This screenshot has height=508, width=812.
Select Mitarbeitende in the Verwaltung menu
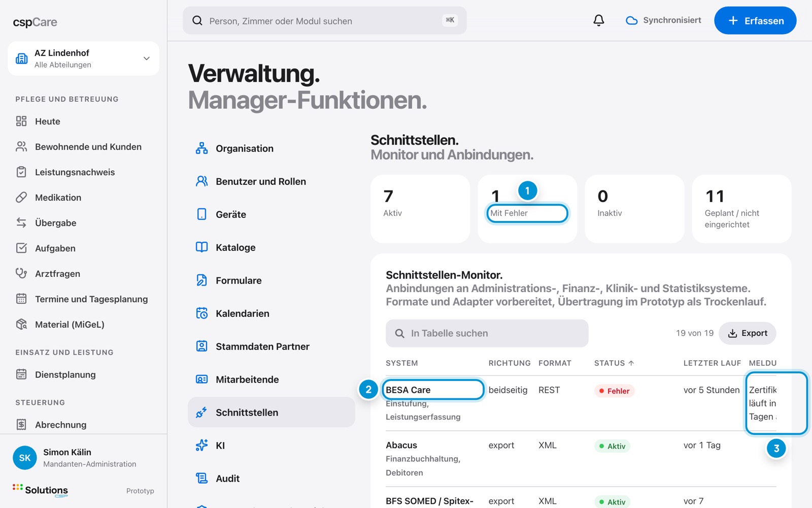coord(272,379)
